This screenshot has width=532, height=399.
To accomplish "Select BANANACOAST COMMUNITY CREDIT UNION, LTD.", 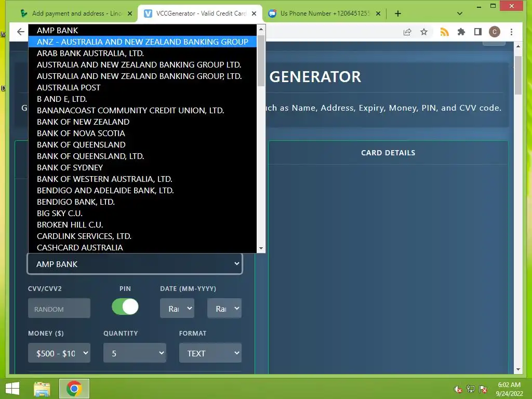I will tap(142, 110).
